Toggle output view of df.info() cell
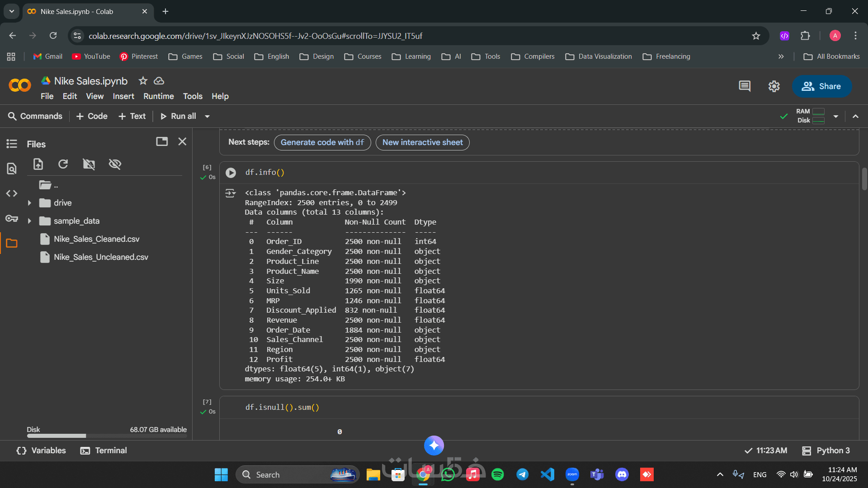The width and height of the screenshot is (868, 488). coord(231,193)
